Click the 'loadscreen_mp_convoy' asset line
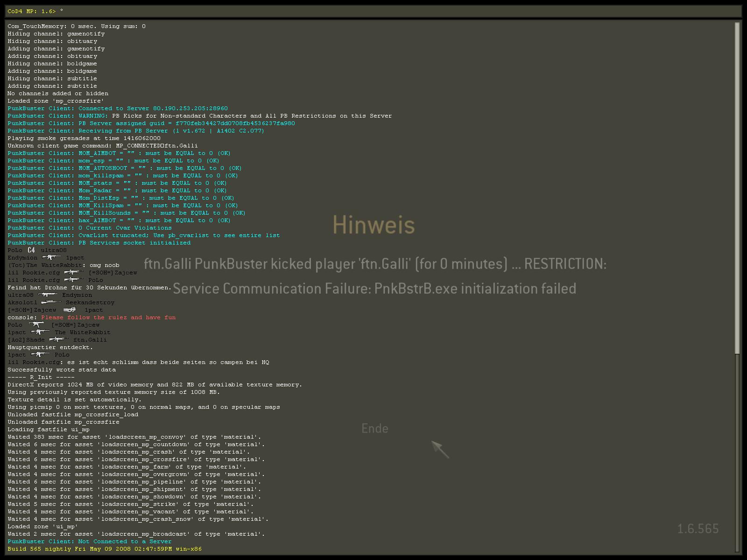 [134, 437]
